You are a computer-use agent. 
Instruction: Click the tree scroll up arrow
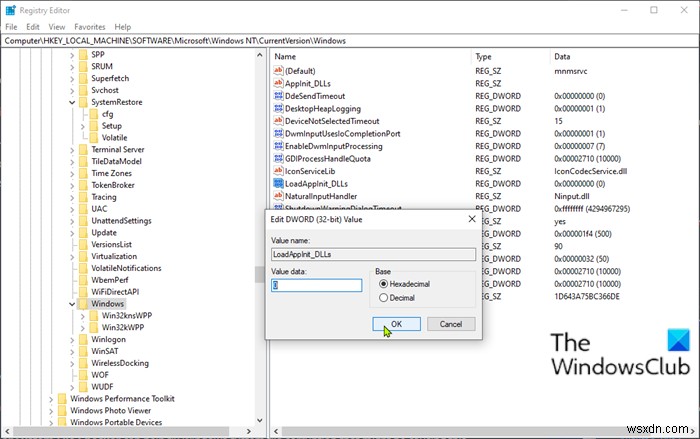(260, 55)
